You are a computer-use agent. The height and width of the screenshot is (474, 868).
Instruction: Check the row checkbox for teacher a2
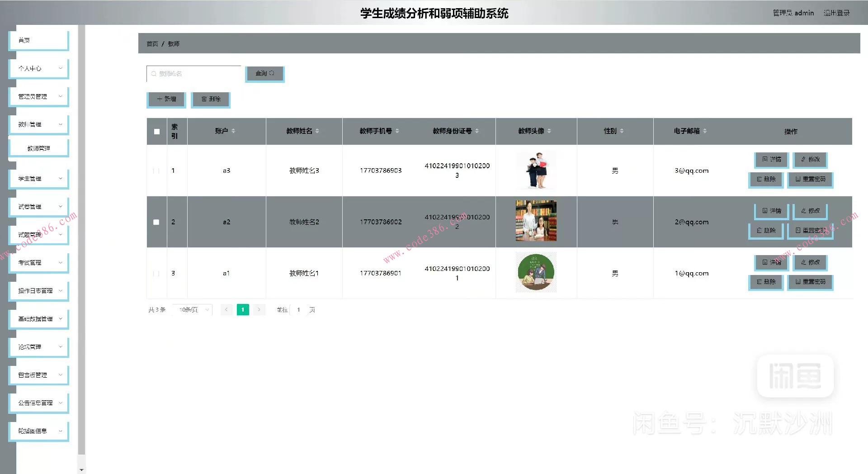[156, 222]
